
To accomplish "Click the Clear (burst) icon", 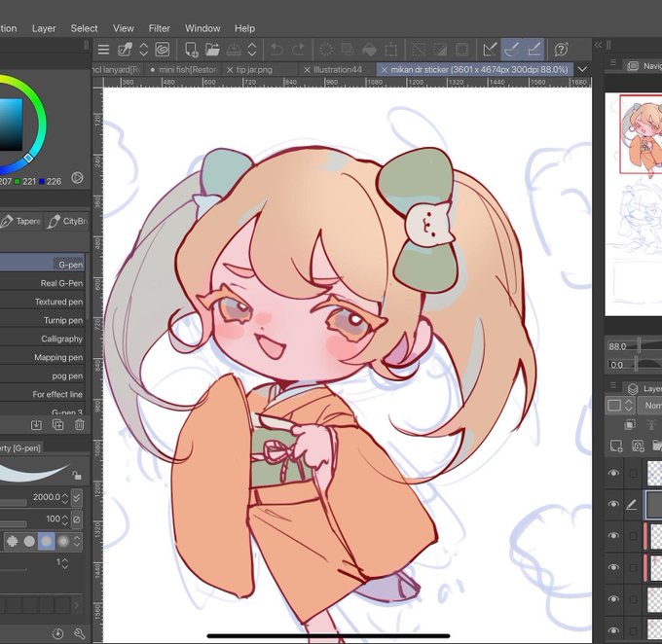I will click(326, 50).
